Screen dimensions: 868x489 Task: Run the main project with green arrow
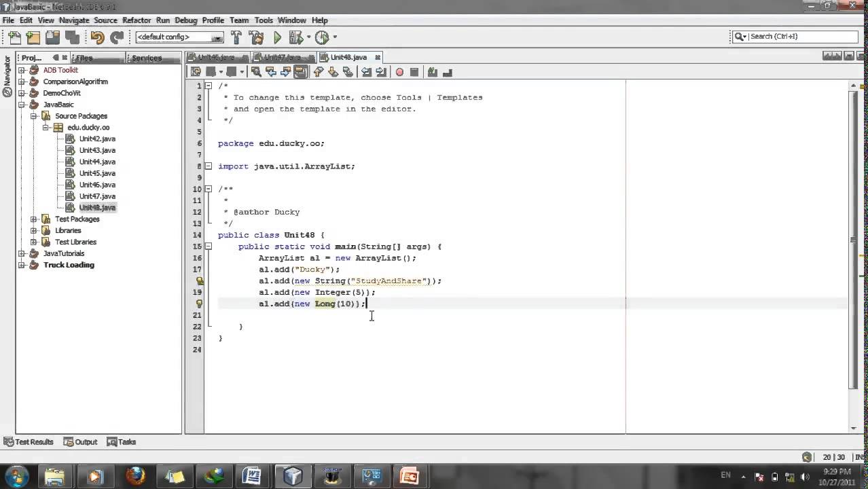pyautogui.click(x=277, y=37)
